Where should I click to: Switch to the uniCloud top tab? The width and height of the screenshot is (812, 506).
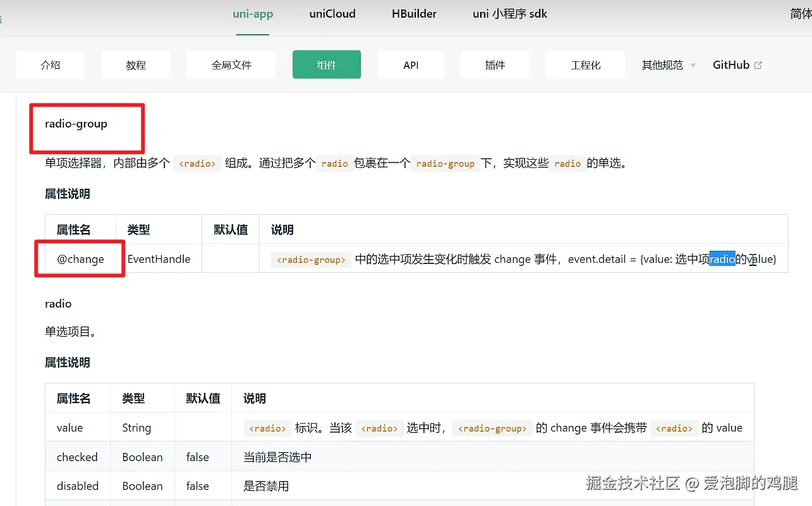tap(332, 14)
